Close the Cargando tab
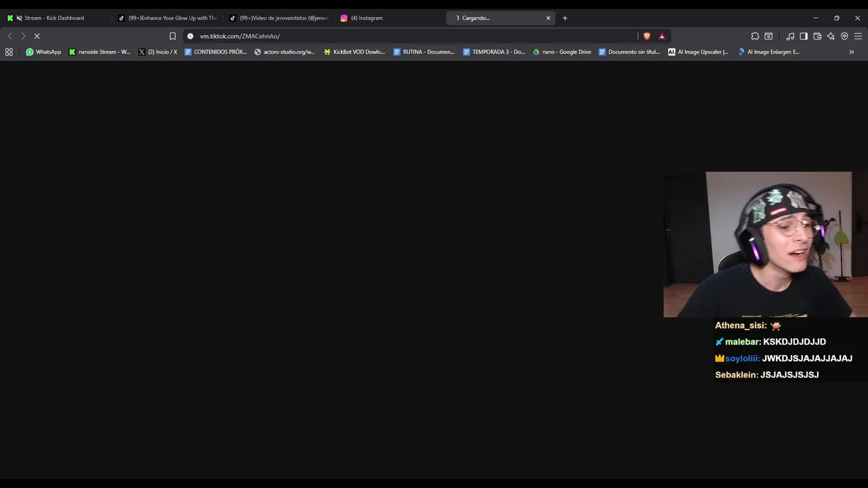The width and height of the screenshot is (868, 488). 548,18
